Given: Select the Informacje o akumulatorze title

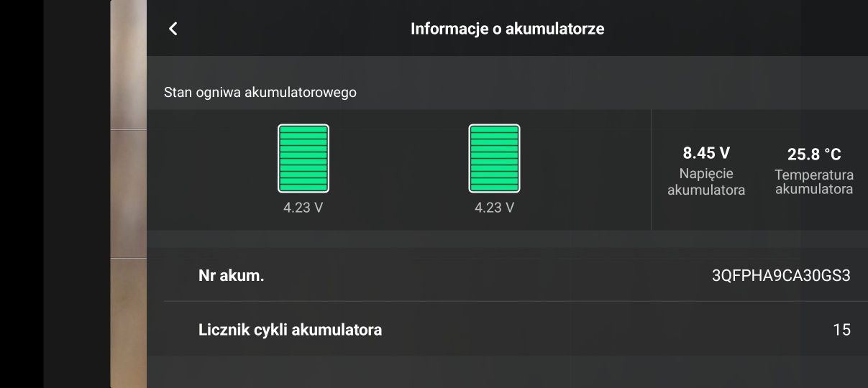Looking at the screenshot, I should coord(507,29).
